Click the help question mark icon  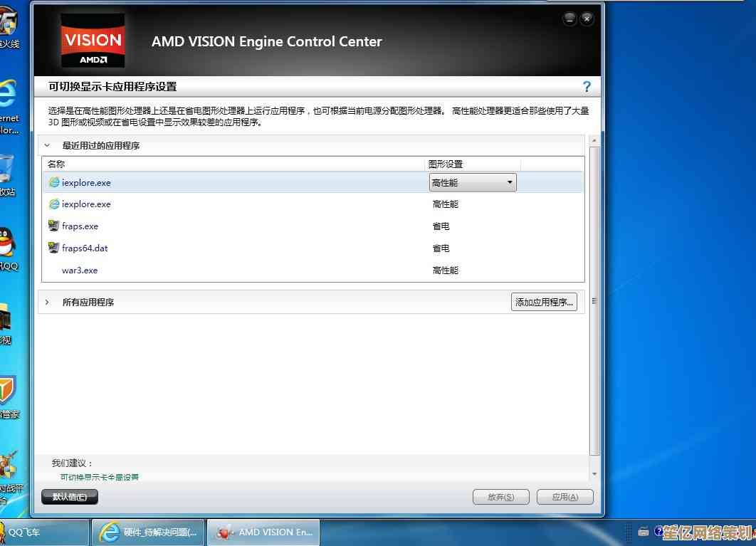pyautogui.click(x=587, y=87)
